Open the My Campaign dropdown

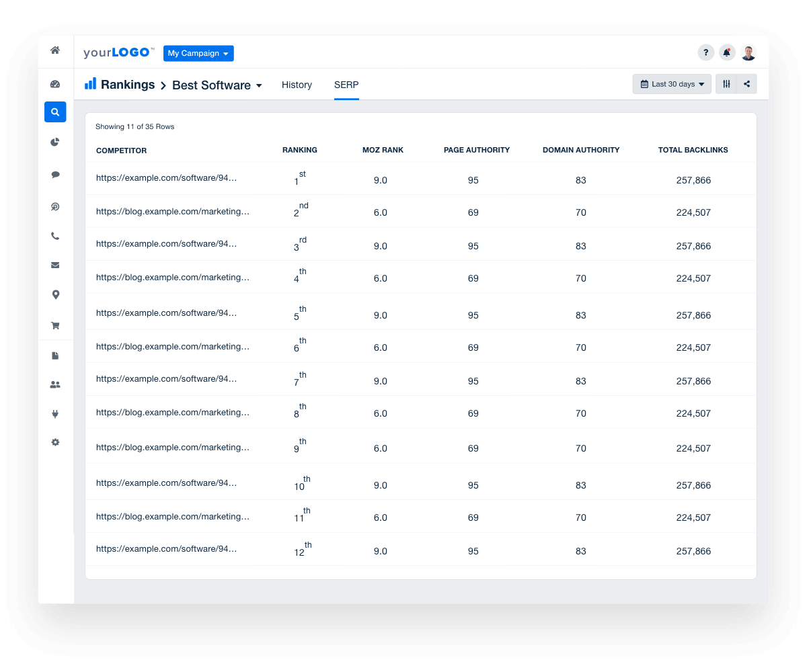click(x=198, y=53)
